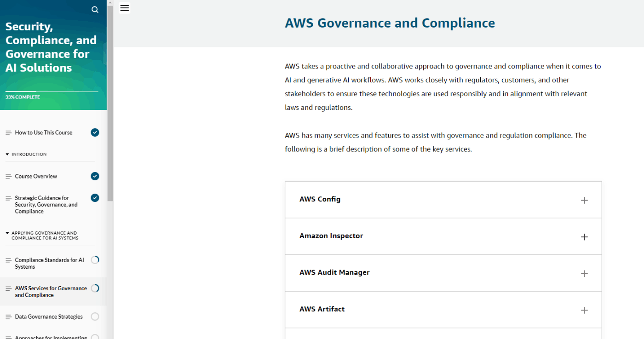Click the 33% COMPLETE label

tap(23, 97)
